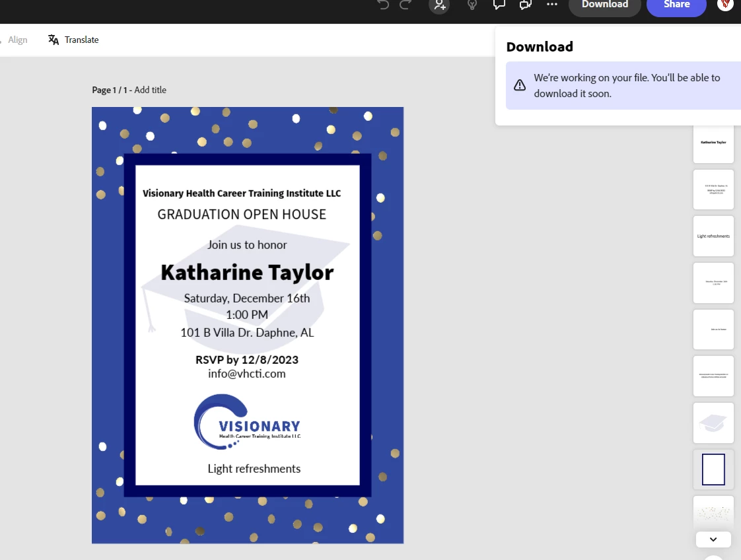Click the lightbulb tips icon
741x560 pixels.
[472, 5]
